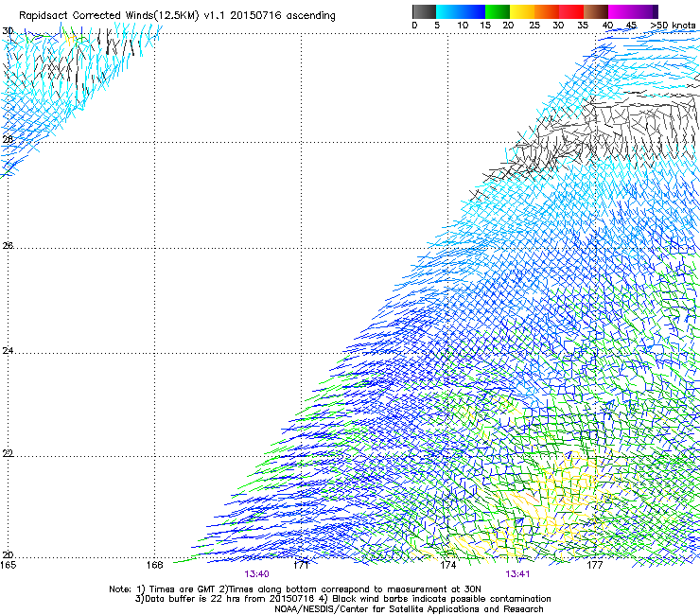Select the latitude axis label '22'
The width and height of the screenshot is (700, 615).
[x=8, y=453]
